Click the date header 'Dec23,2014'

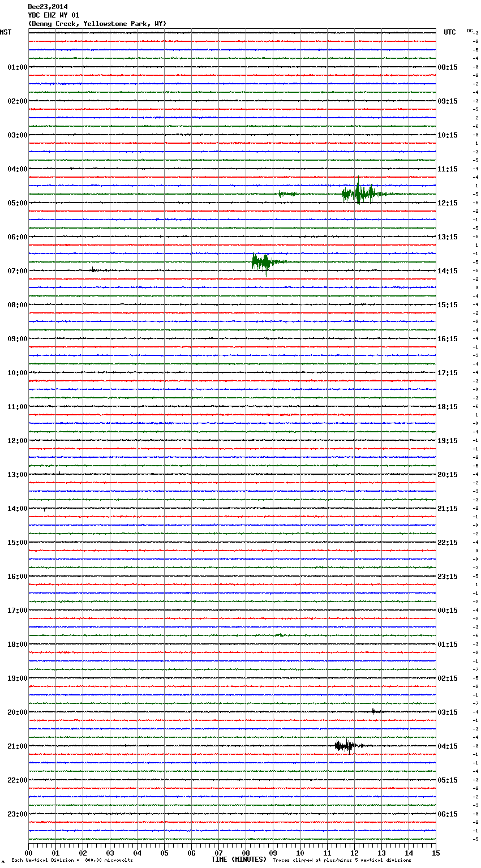(x=48, y=7)
